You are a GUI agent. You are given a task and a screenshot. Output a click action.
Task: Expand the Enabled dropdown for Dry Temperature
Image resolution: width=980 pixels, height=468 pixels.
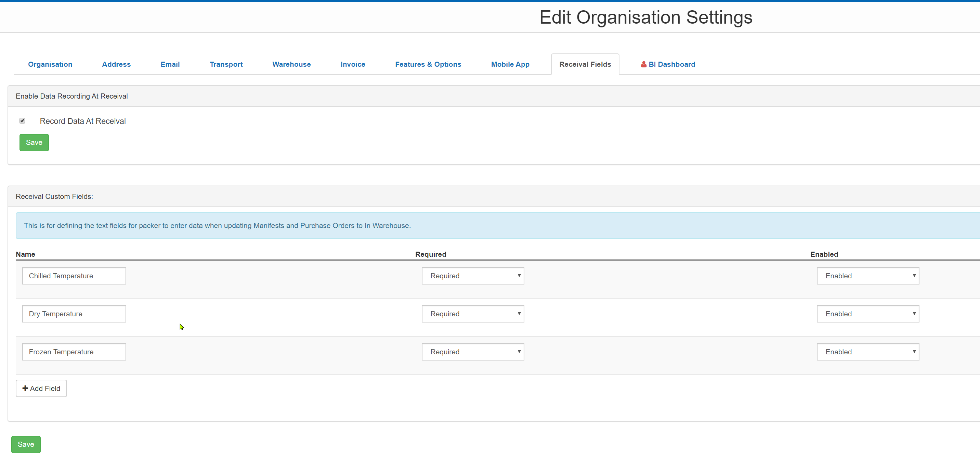pos(867,314)
